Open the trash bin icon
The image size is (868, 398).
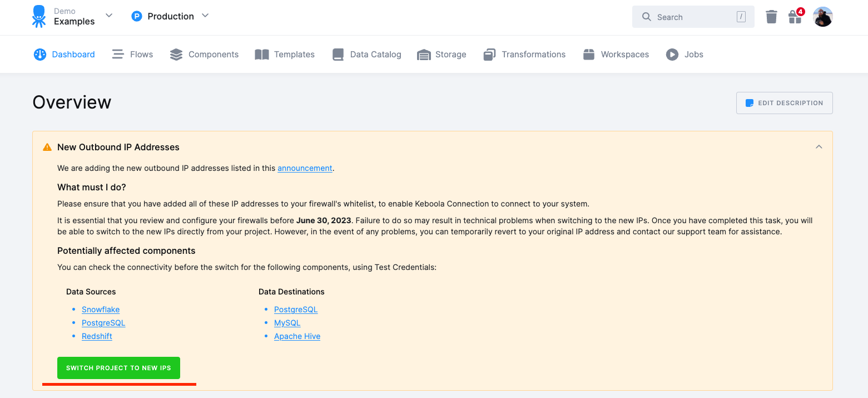(771, 17)
